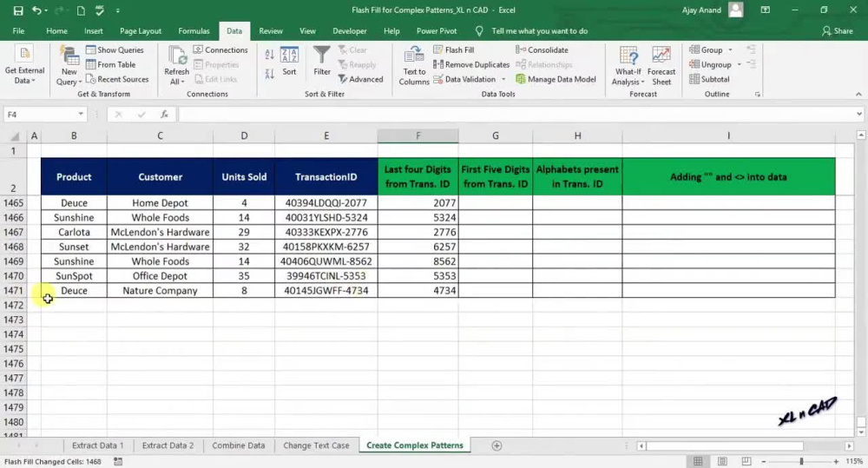Open the What-If Analysis menu
Viewport: 868px width, 468px height.
click(x=628, y=66)
